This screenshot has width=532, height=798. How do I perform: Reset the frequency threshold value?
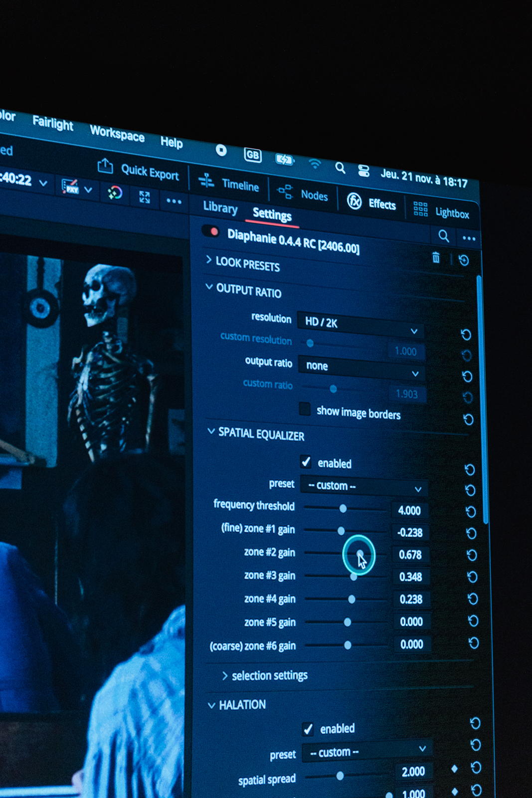click(x=471, y=512)
